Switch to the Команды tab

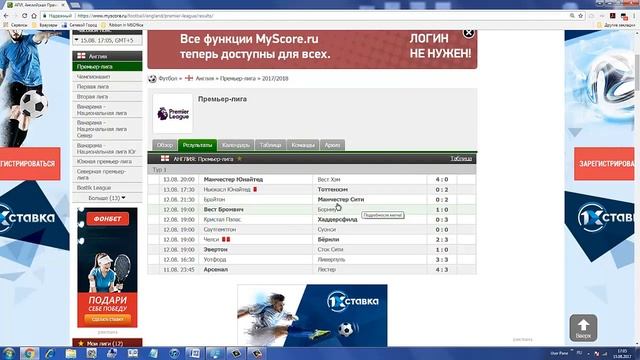[303, 145]
